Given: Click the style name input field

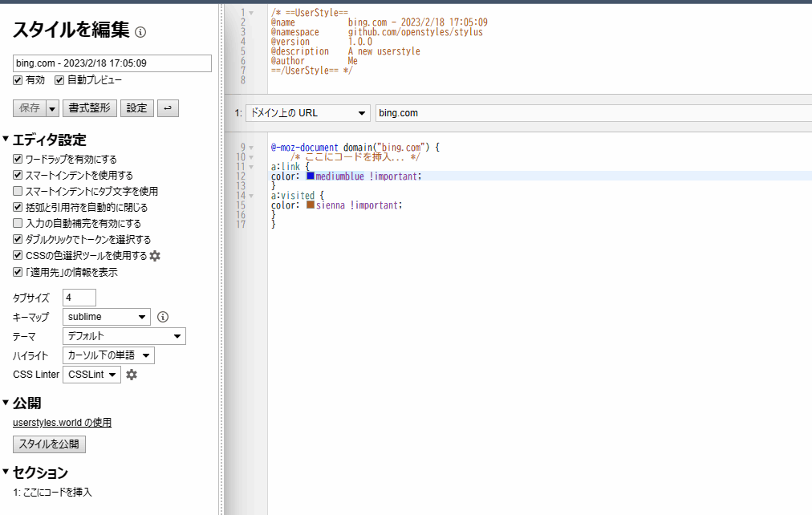Looking at the screenshot, I should pyautogui.click(x=112, y=63).
